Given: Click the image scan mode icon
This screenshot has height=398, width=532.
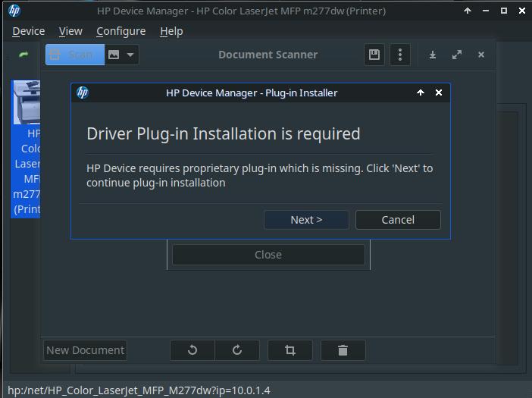Looking at the screenshot, I should point(114,55).
